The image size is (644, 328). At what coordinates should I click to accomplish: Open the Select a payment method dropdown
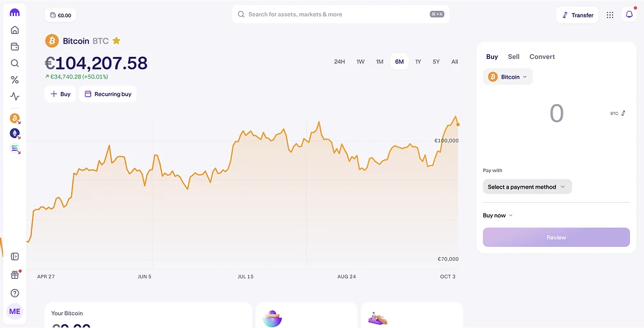click(x=527, y=187)
